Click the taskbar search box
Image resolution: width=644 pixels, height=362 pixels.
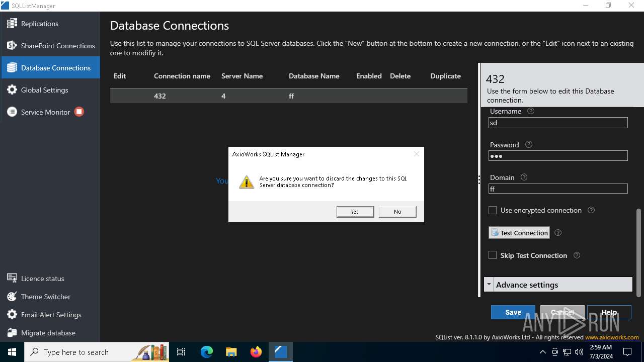98,352
